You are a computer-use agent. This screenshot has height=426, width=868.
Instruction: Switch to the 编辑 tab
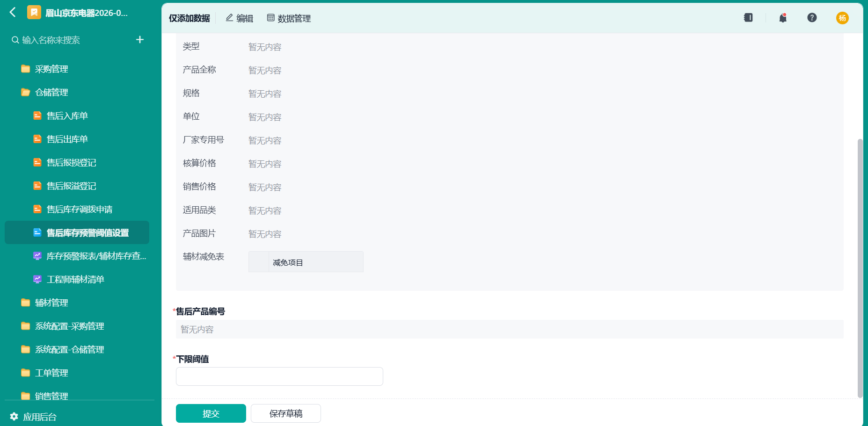click(239, 18)
